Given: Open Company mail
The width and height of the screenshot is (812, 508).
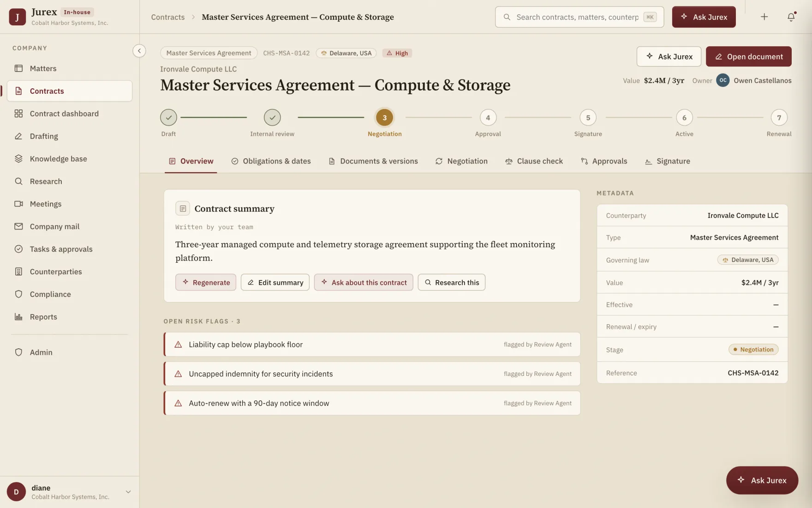Looking at the screenshot, I should point(70,227).
